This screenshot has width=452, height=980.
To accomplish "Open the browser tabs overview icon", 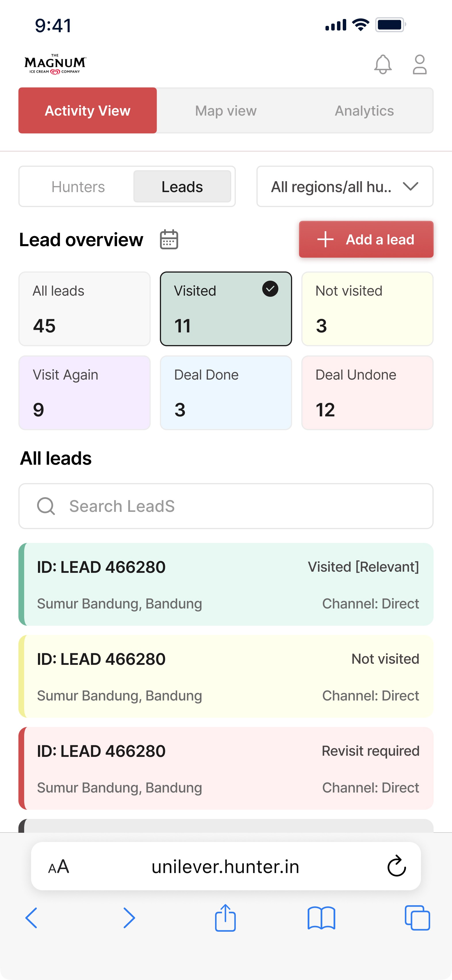I will [x=417, y=918].
